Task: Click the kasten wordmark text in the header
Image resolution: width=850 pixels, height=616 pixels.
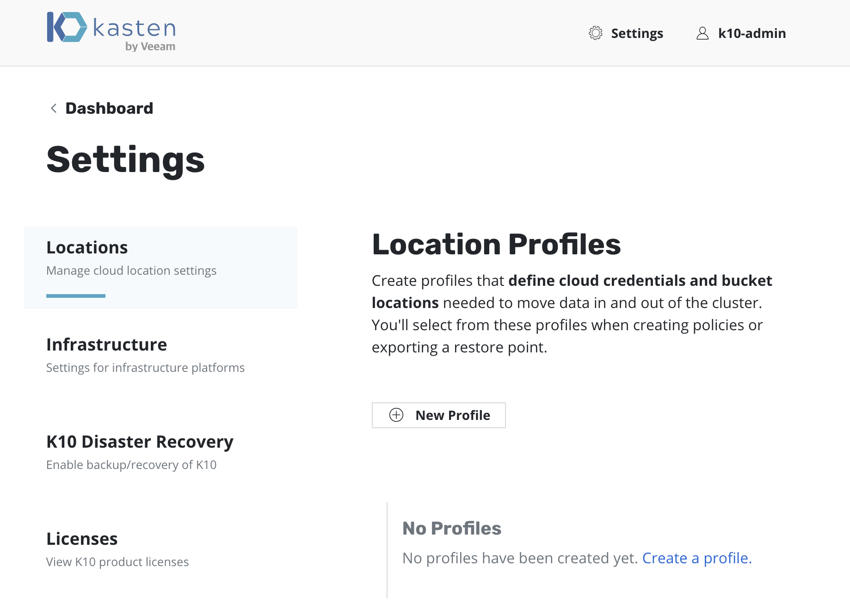Action: tap(134, 28)
